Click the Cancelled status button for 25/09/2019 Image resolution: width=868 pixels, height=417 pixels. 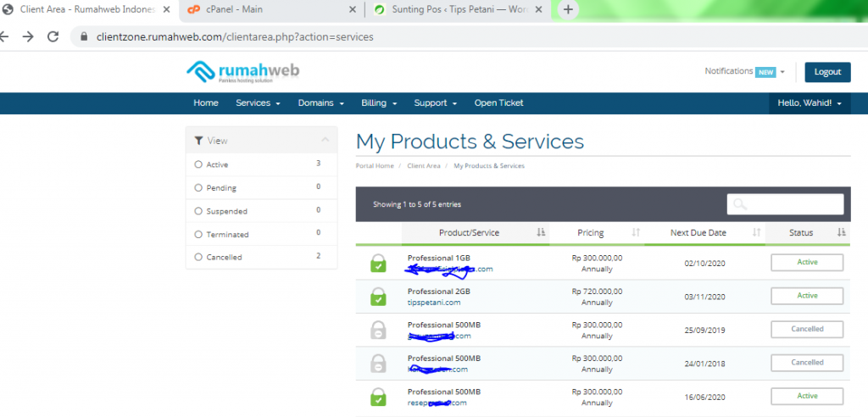point(807,329)
